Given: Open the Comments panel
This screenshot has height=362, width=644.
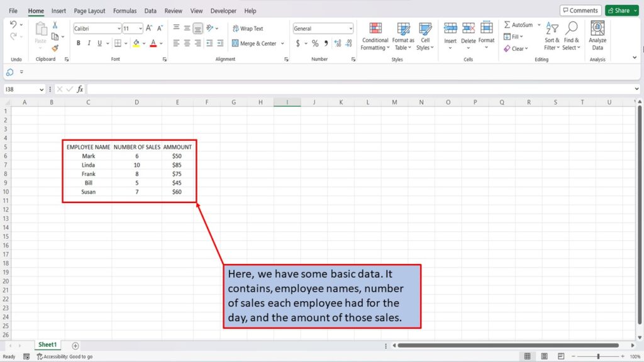Looking at the screenshot, I should click(x=580, y=10).
